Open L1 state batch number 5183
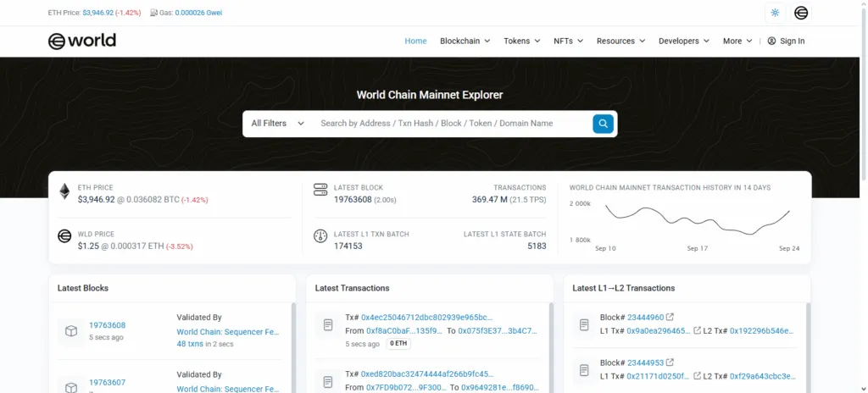 (537, 246)
